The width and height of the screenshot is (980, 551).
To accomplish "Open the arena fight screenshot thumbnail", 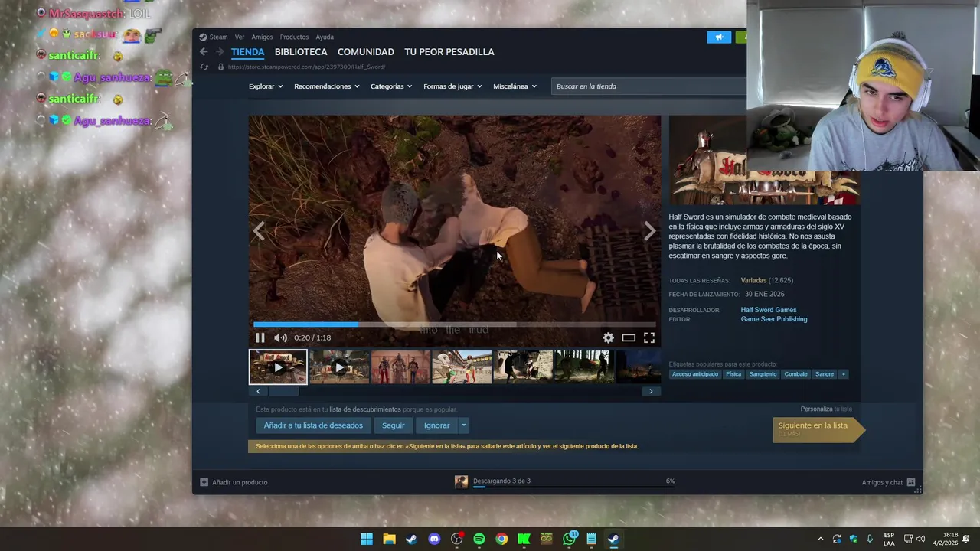I will 462,367.
